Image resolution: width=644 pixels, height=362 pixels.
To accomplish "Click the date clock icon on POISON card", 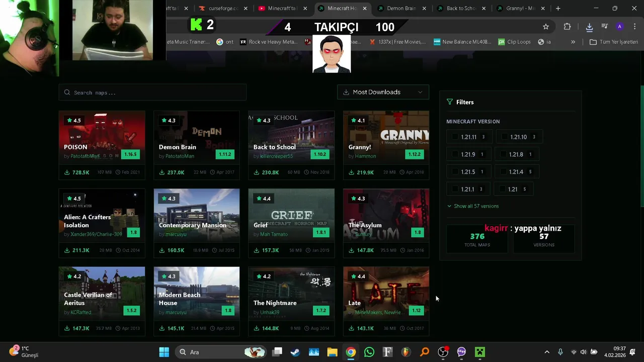I will point(118,172).
